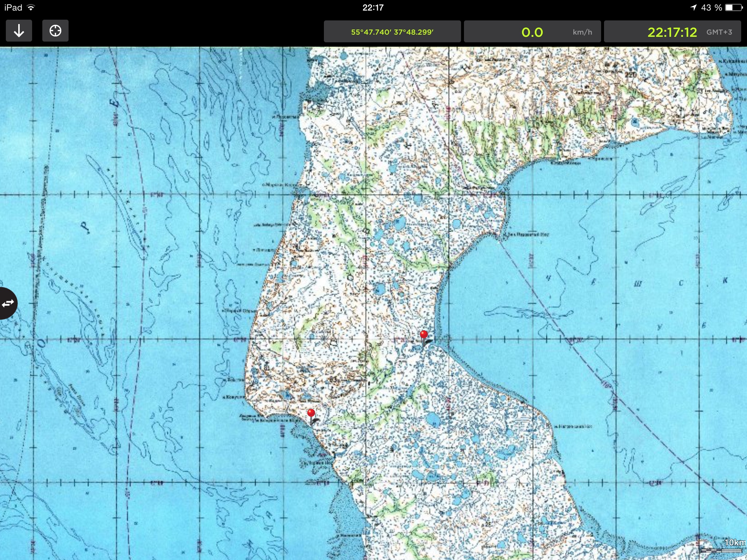Image resolution: width=747 pixels, height=560 pixels.
Task: Tap the 22:17 status bar clock
Action: coord(373,8)
